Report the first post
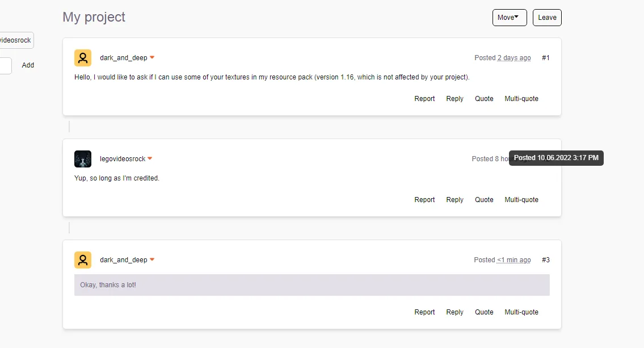 click(424, 99)
